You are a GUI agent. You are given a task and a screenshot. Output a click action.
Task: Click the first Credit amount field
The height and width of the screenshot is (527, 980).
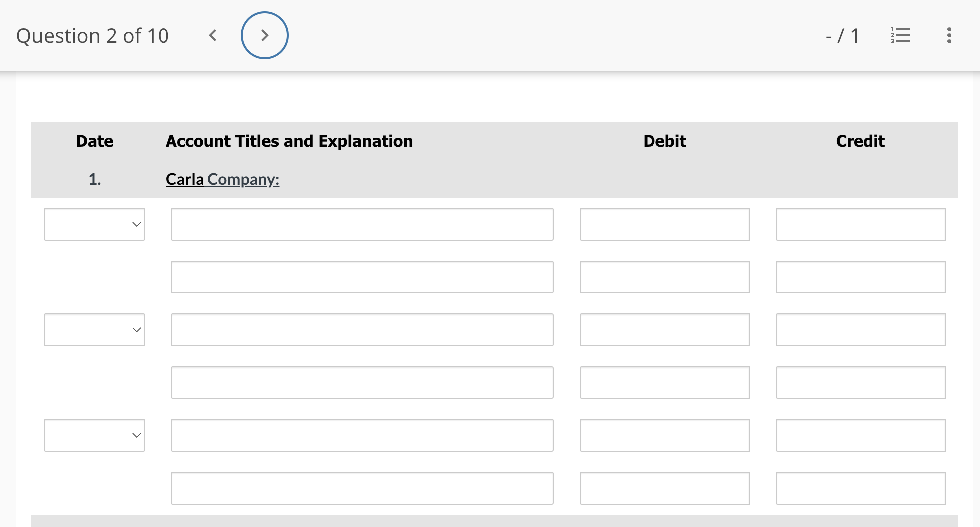[860, 224]
